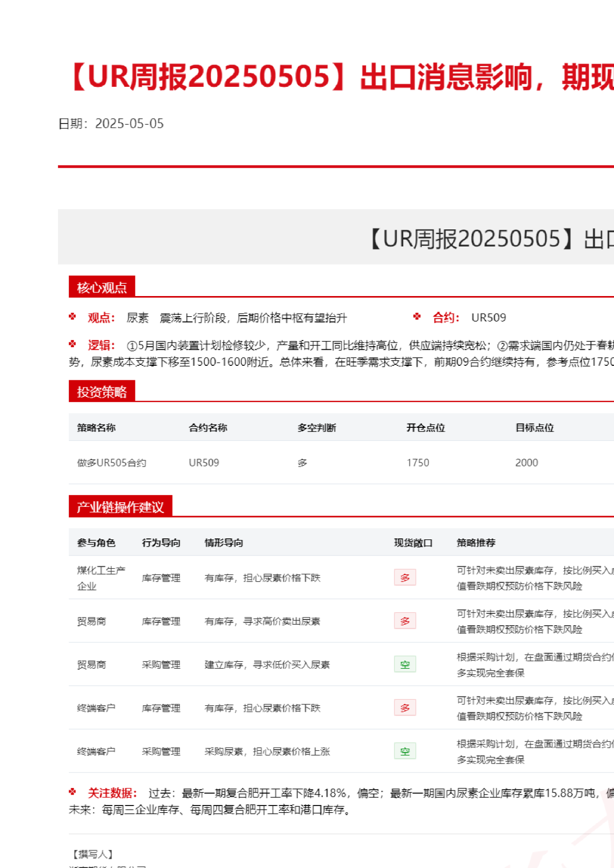
Task: Click the UR509 contract label next to 合约
Action: [x=488, y=318]
